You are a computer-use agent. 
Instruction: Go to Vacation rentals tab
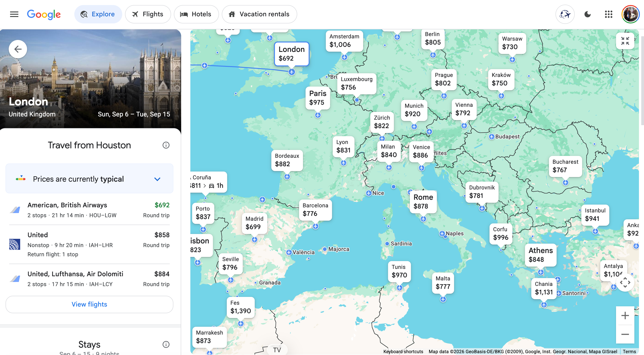[x=259, y=14]
